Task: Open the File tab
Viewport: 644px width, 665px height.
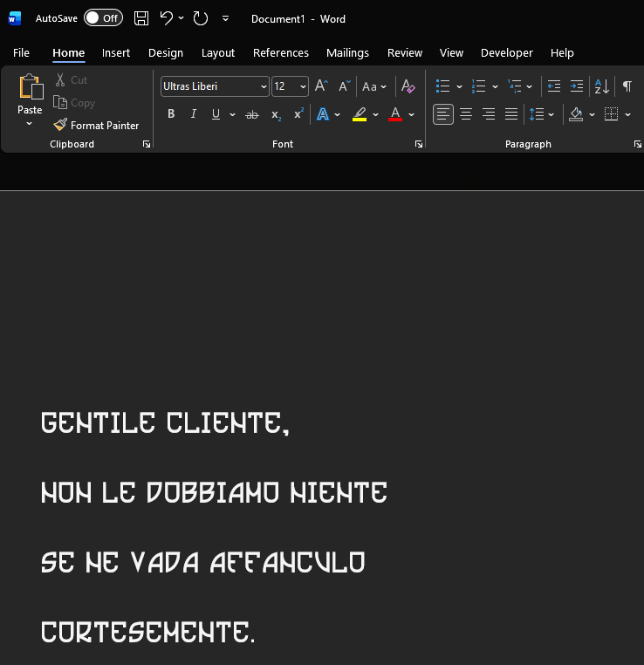Action: [21, 52]
